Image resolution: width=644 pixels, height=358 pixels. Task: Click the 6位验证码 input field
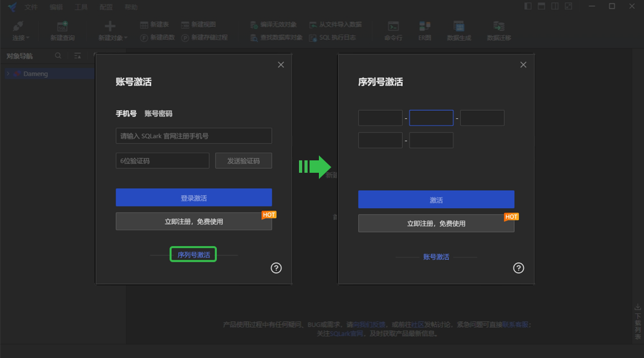tap(162, 160)
